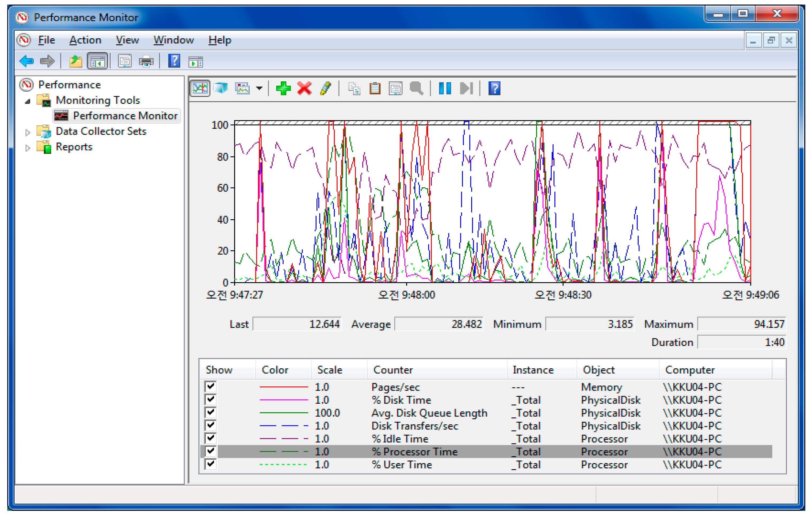Click the Up One Level folder icon
Screen dimensions: 812x514
[75, 61]
